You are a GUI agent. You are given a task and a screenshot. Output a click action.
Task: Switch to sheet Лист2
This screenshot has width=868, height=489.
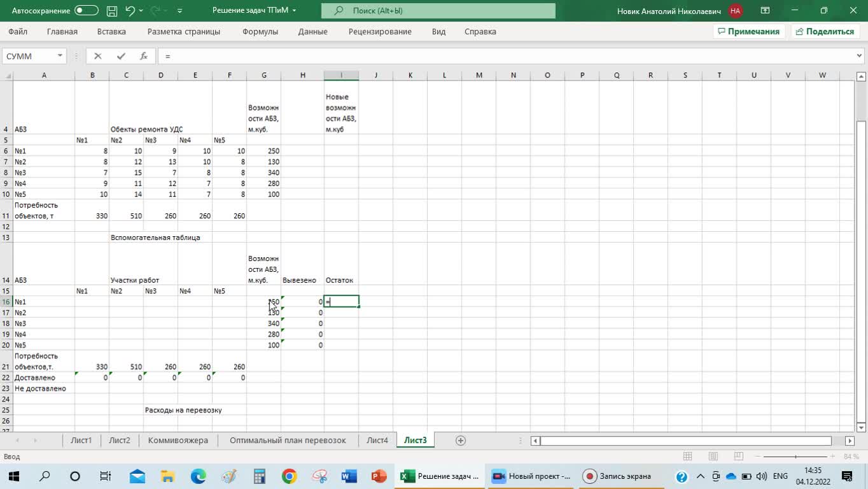point(120,440)
